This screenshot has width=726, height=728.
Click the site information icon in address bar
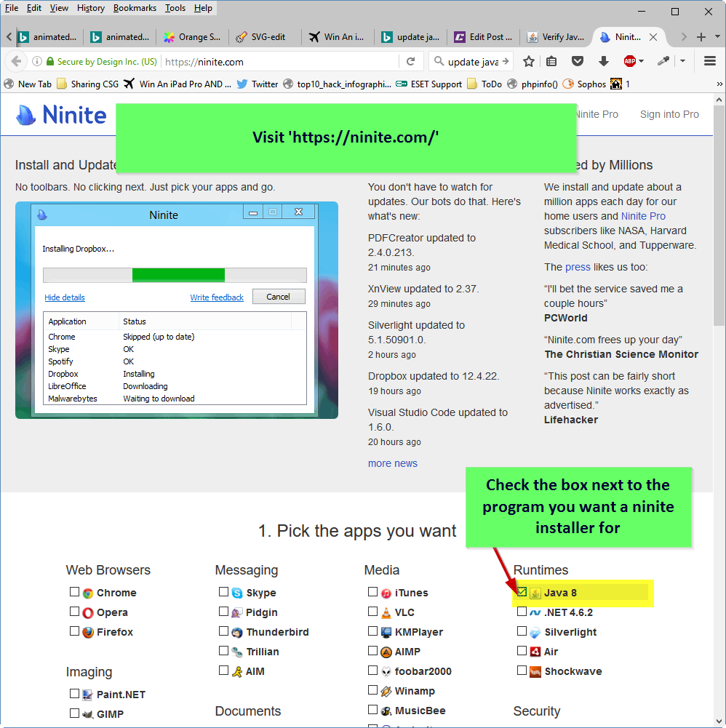click(36, 61)
